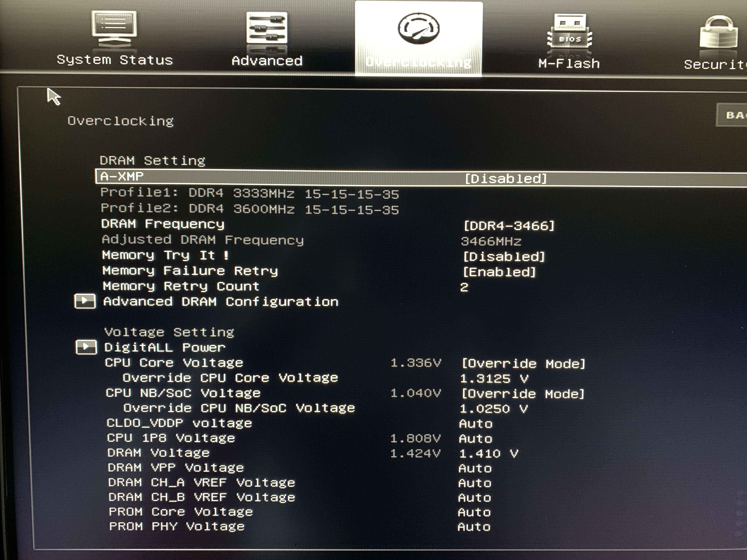
Task: Switch to the Advanced tab label
Action: (x=267, y=61)
